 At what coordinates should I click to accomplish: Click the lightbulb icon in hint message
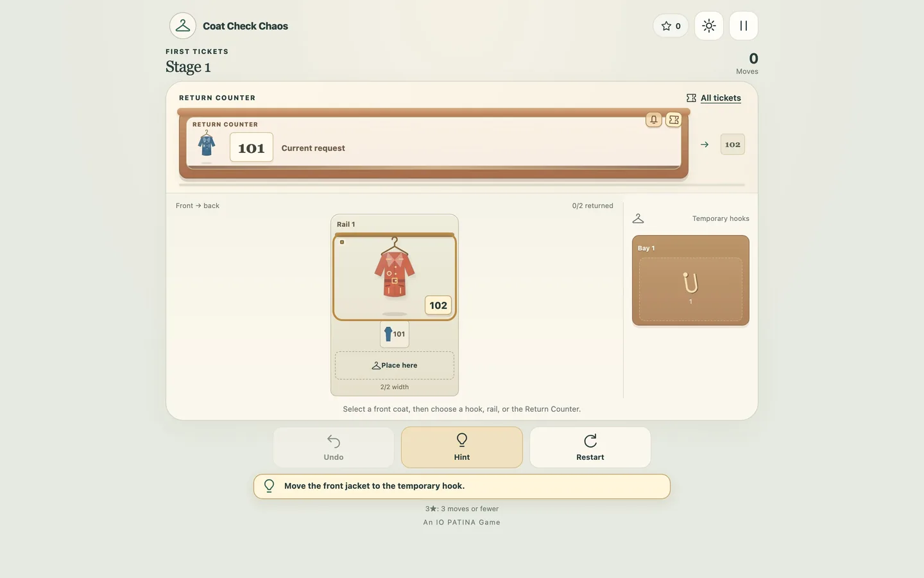click(x=269, y=486)
